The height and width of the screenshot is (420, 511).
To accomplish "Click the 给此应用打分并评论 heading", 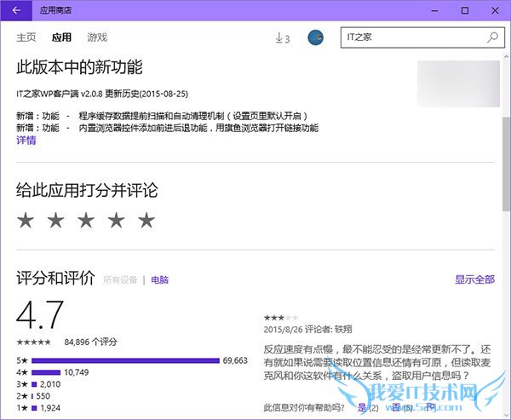I will 87,190.
